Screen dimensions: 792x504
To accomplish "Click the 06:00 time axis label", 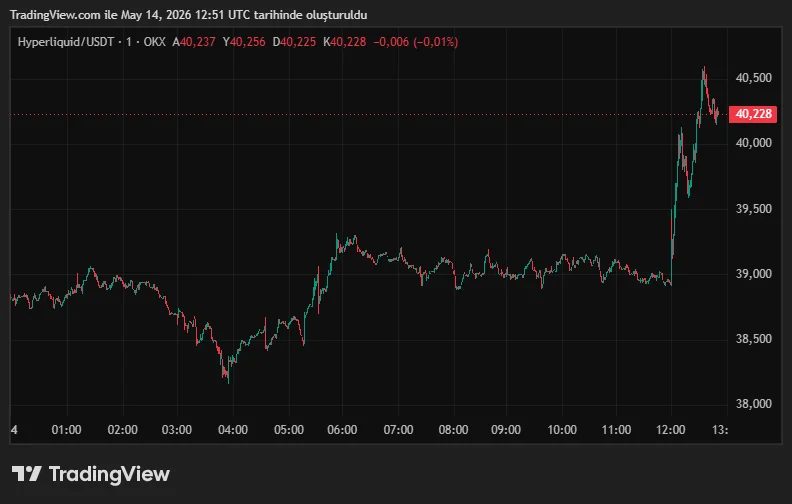I will (342, 430).
